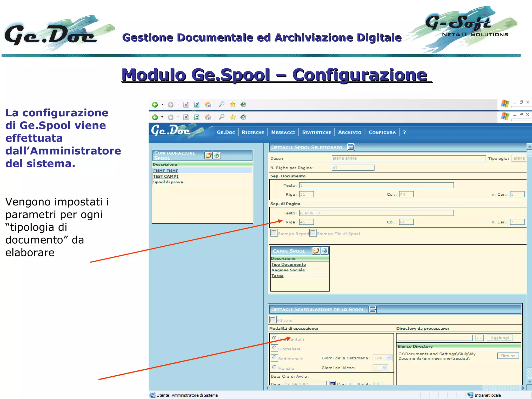The height and width of the screenshot is (399, 532).
Task: Click the horizontal scrollbar right arrow
Action: [523, 388]
